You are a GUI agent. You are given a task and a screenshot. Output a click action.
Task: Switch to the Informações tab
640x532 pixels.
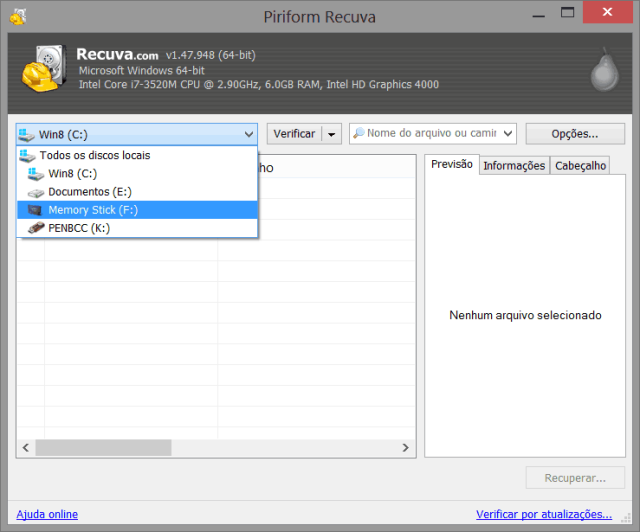pos(514,166)
